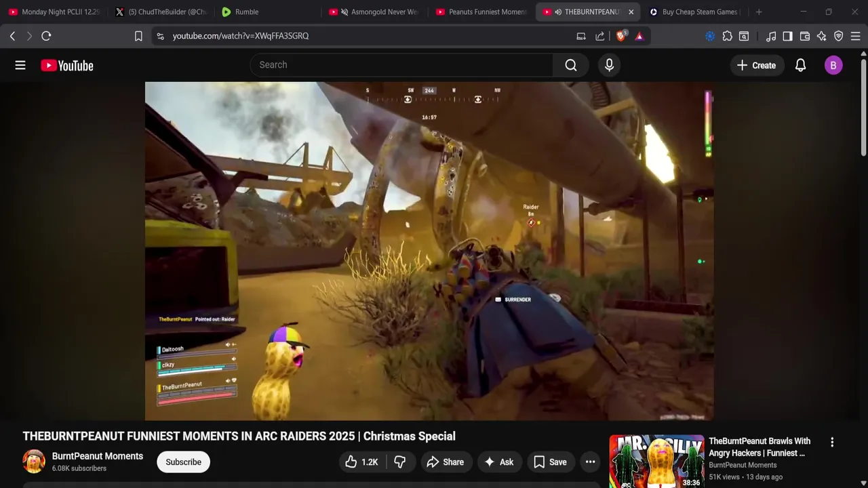The height and width of the screenshot is (488, 868).
Task: Open the Brave Wallet icon
Action: pos(805,36)
